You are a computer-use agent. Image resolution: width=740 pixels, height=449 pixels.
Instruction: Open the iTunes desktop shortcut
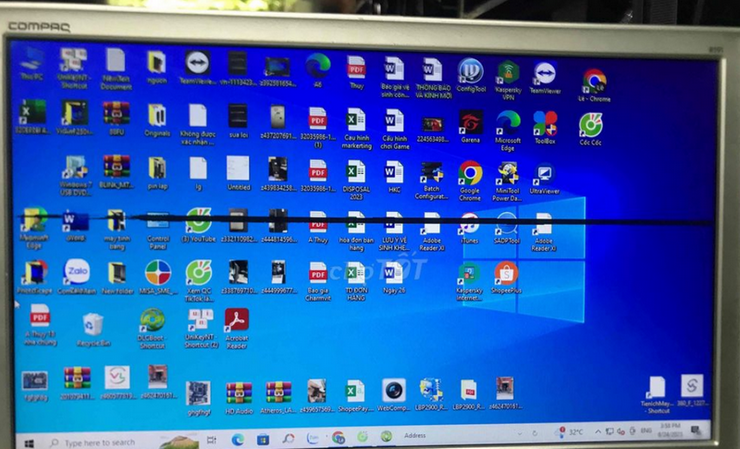[470, 229]
